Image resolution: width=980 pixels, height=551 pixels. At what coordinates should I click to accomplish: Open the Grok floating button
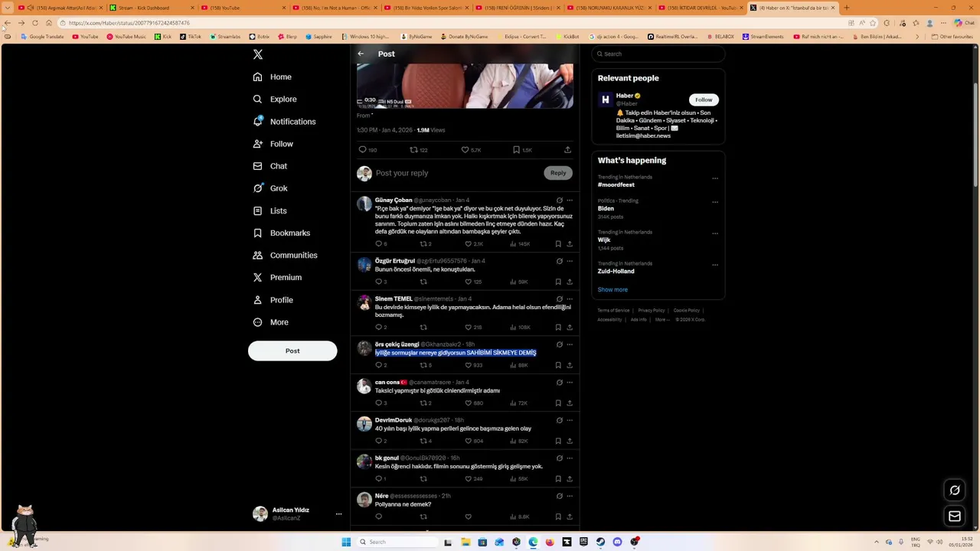click(955, 491)
